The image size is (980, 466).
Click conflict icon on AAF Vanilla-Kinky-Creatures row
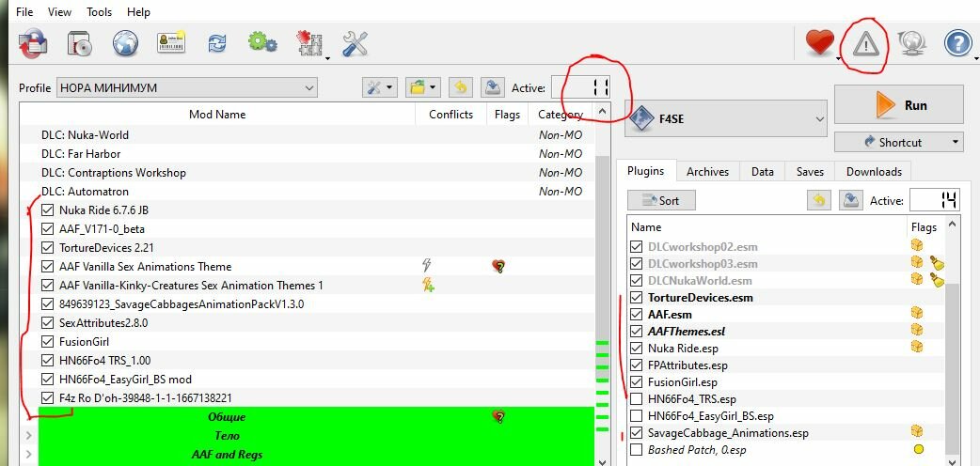point(428,285)
